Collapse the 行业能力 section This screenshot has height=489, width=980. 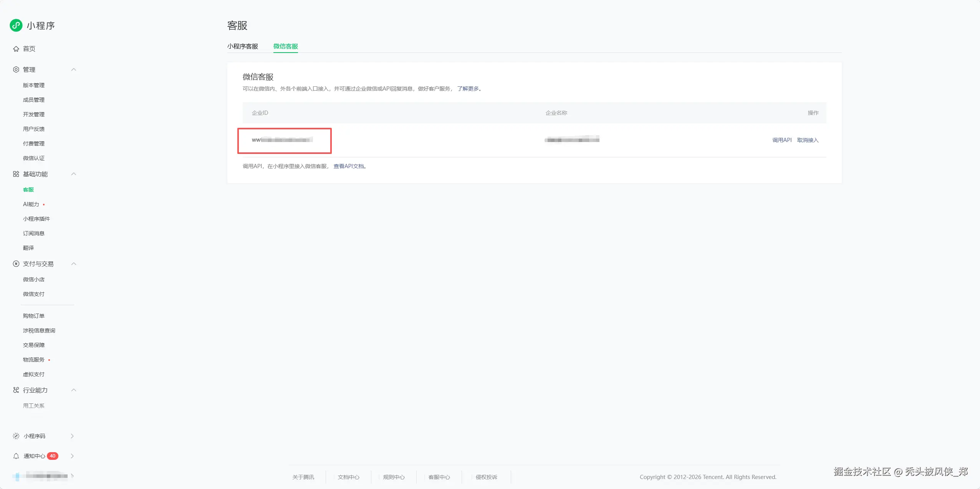tap(74, 390)
